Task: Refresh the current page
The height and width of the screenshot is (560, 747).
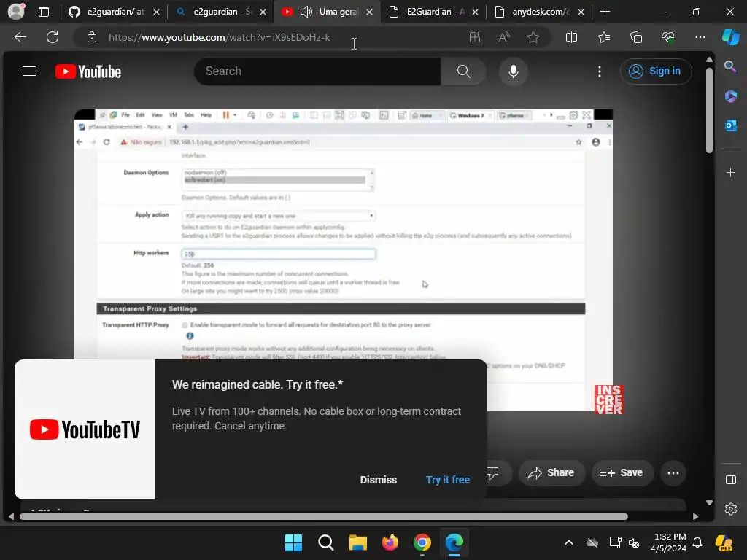Action: pyautogui.click(x=53, y=37)
